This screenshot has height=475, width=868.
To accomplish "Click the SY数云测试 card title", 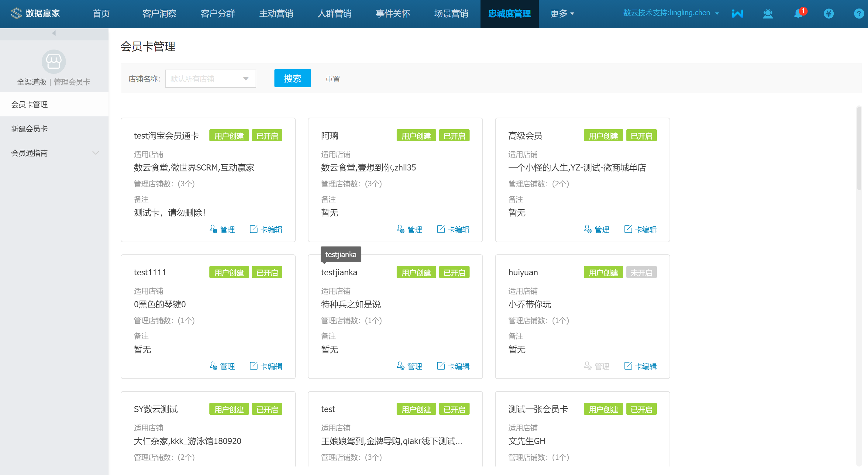I will (x=156, y=409).
